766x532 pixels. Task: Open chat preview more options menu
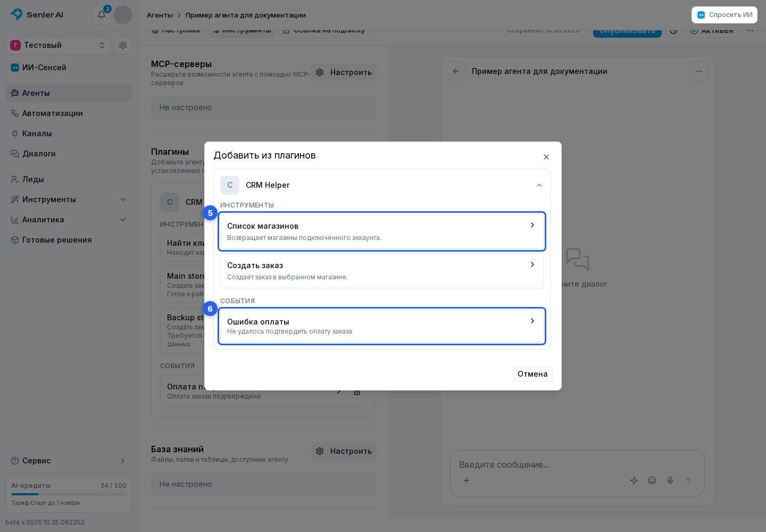pyautogui.click(x=699, y=71)
